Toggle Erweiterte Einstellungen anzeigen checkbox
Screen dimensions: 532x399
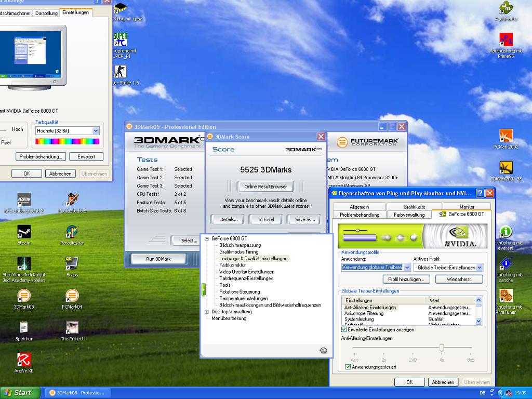pyautogui.click(x=344, y=329)
